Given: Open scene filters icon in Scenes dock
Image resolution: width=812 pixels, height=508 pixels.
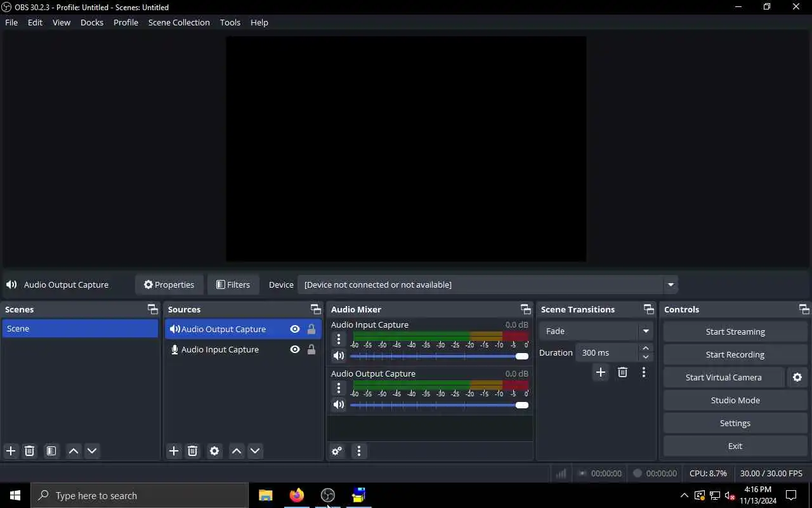Looking at the screenshot, I should [x=51, y=451].
